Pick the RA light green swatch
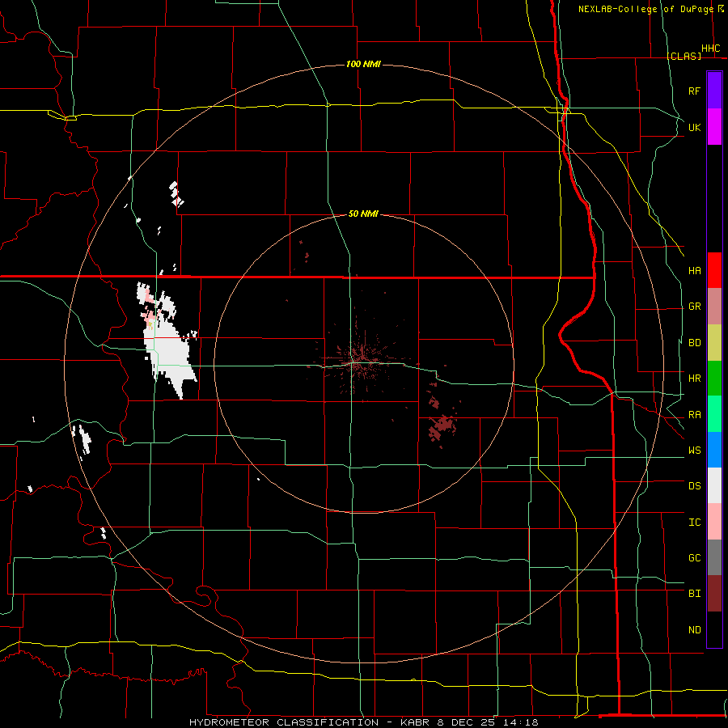The width and height of the screenshot is (728, 728). tap(714, 414)
